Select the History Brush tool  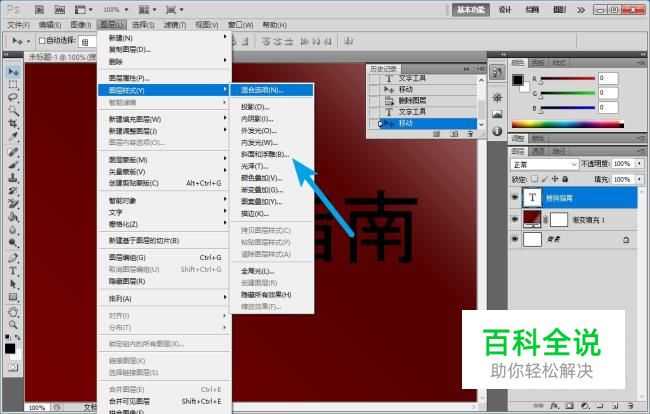point(13,191)
